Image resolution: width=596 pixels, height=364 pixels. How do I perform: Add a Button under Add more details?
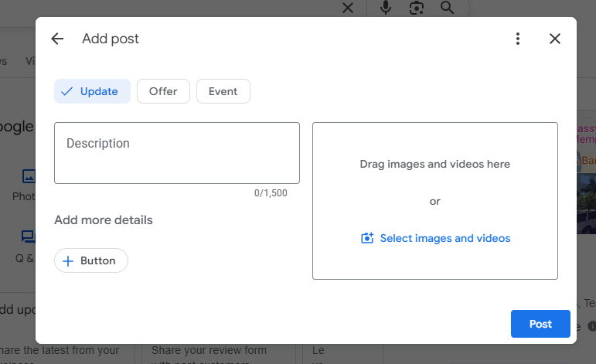[x=91, y=260]
